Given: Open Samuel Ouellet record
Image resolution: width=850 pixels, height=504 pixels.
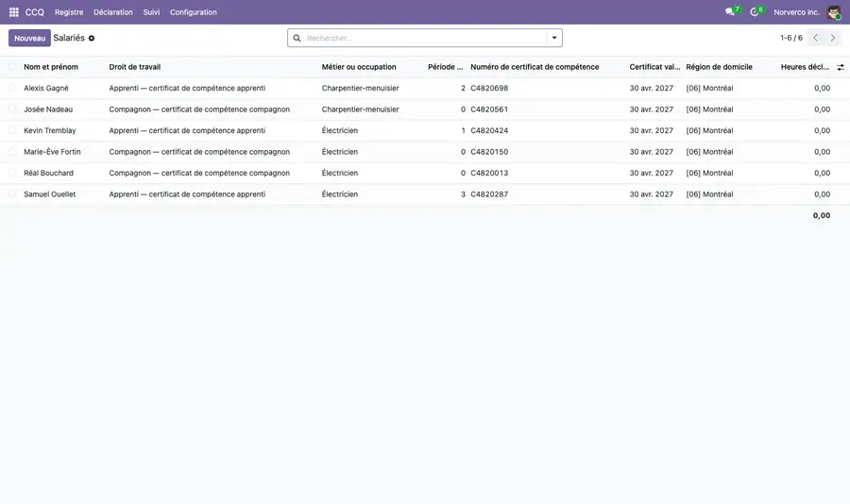Looking at the screenshot, I should (50, 194).
